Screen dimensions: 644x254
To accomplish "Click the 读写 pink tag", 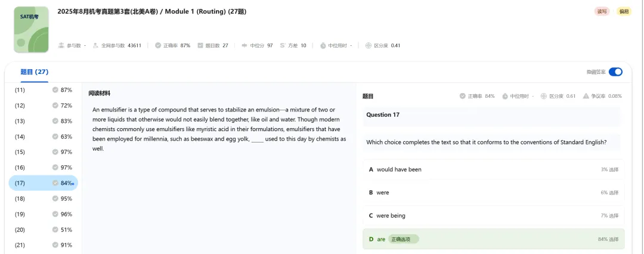I will click(x=602, y=11).
